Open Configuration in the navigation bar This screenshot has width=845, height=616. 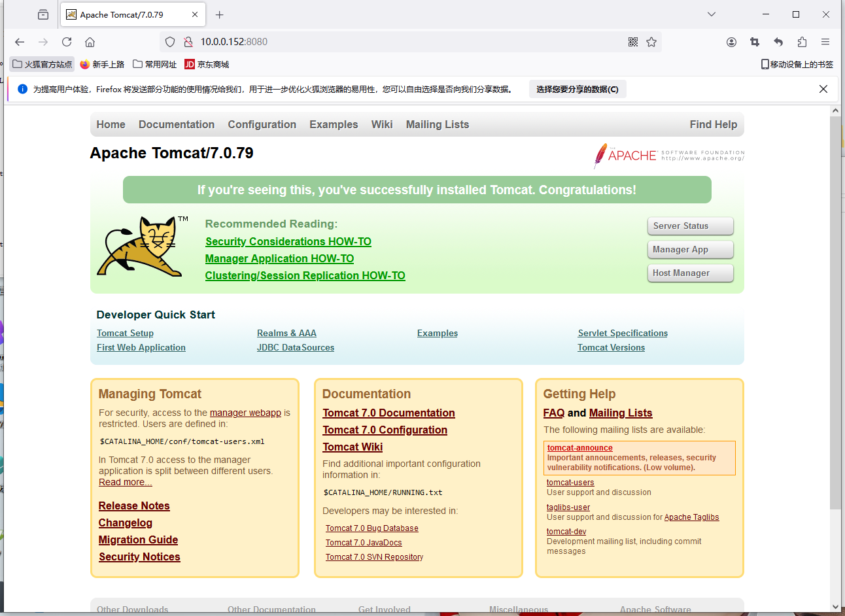click(262, 124)
